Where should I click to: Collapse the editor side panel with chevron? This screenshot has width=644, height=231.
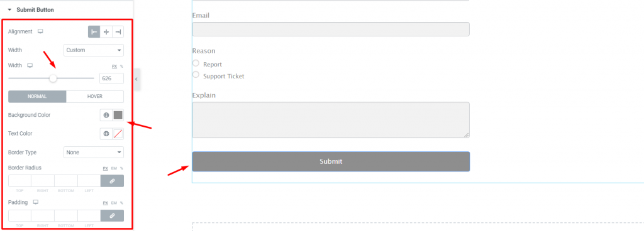click(136, 79)
